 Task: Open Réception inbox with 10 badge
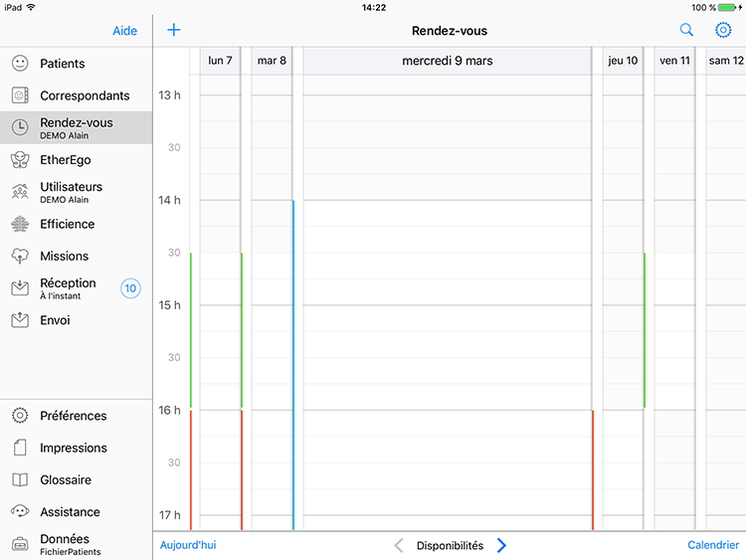point(70,288)
